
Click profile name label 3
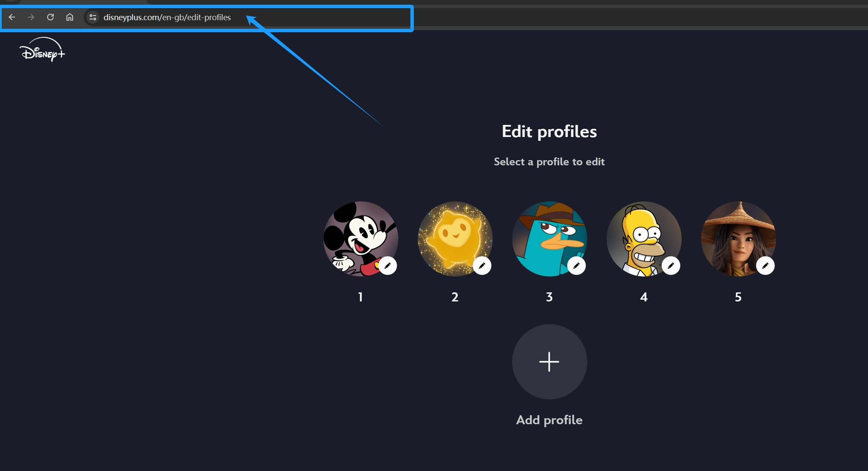click(x=549, y=297)
